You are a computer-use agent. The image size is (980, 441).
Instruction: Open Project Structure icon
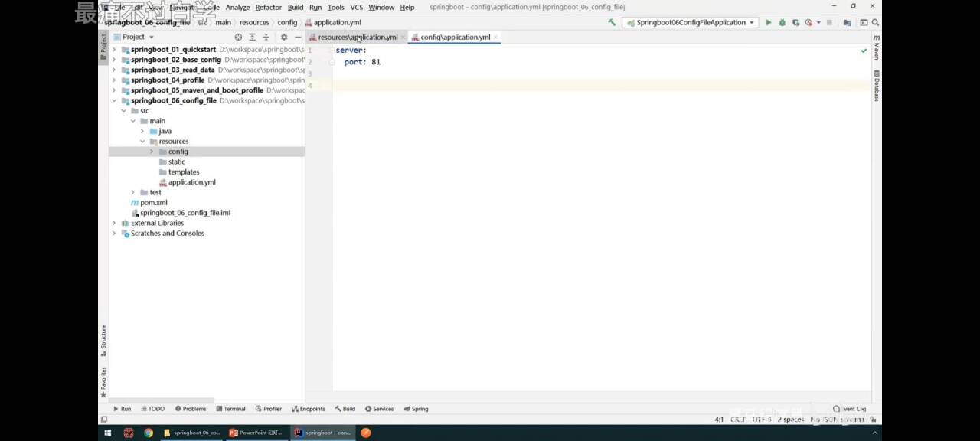(847, 22)
